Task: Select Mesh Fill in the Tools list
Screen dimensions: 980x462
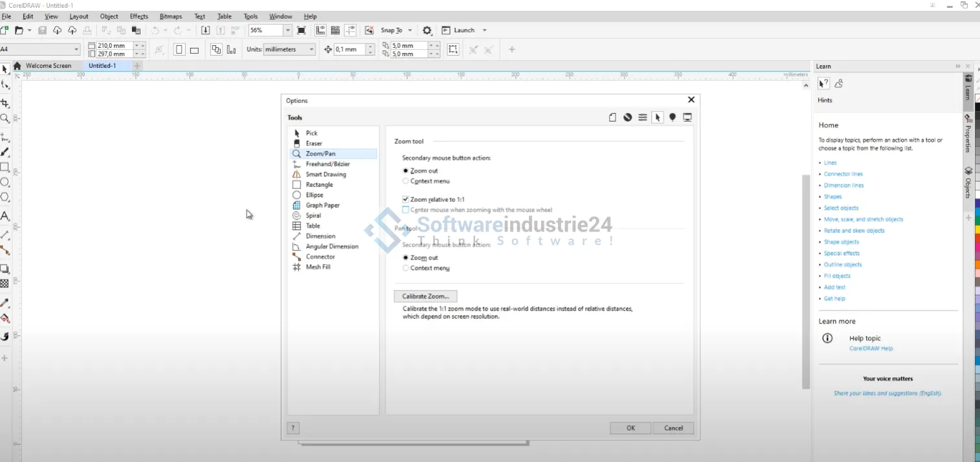Action: tap(318, 267)
